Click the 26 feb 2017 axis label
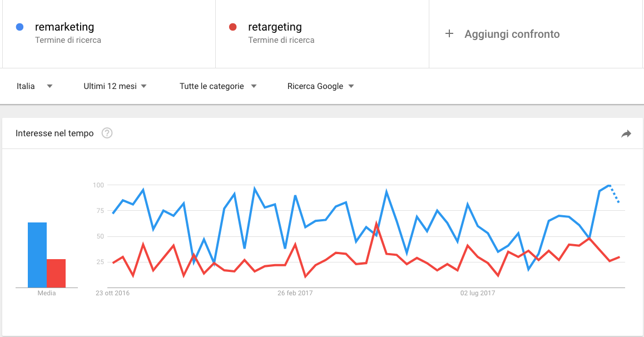Image resolution: width=644 pixels, height=337 pixels. coord(295,293)
